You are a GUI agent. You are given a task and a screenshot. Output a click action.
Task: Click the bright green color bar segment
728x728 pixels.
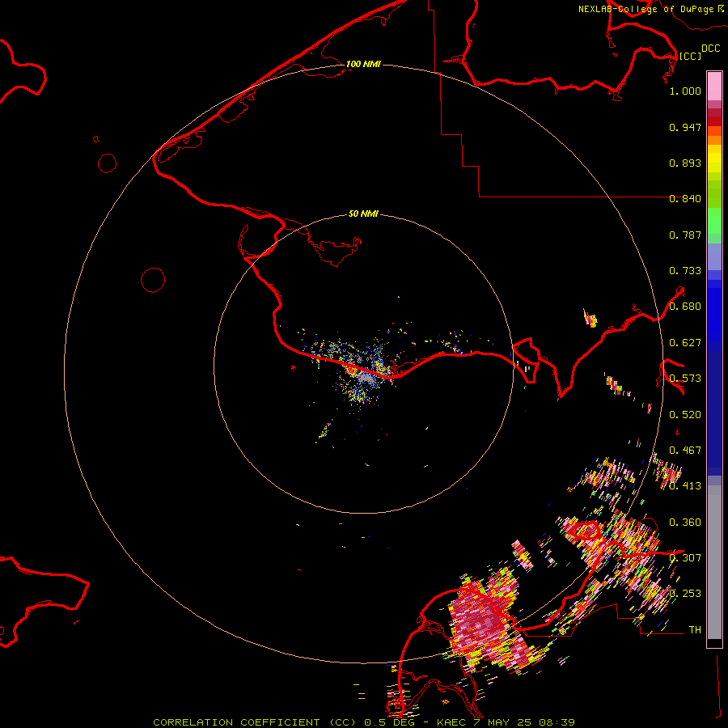coord(714,221)
